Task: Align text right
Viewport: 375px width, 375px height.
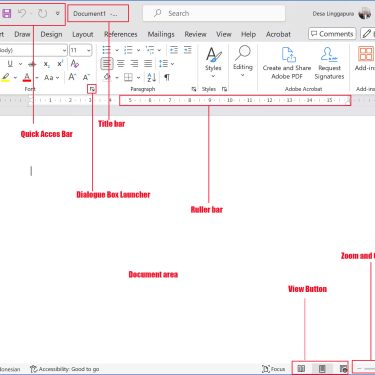Action: click(134, 64)
